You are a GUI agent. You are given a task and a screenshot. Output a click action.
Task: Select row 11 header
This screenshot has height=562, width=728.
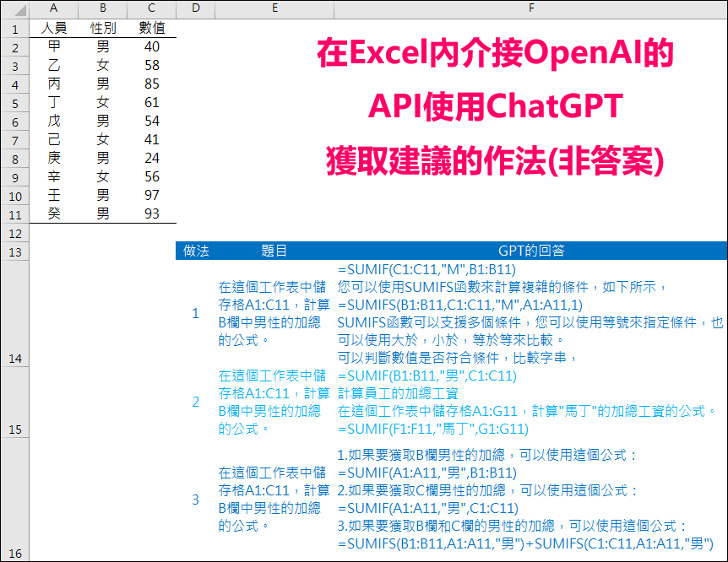15,214
